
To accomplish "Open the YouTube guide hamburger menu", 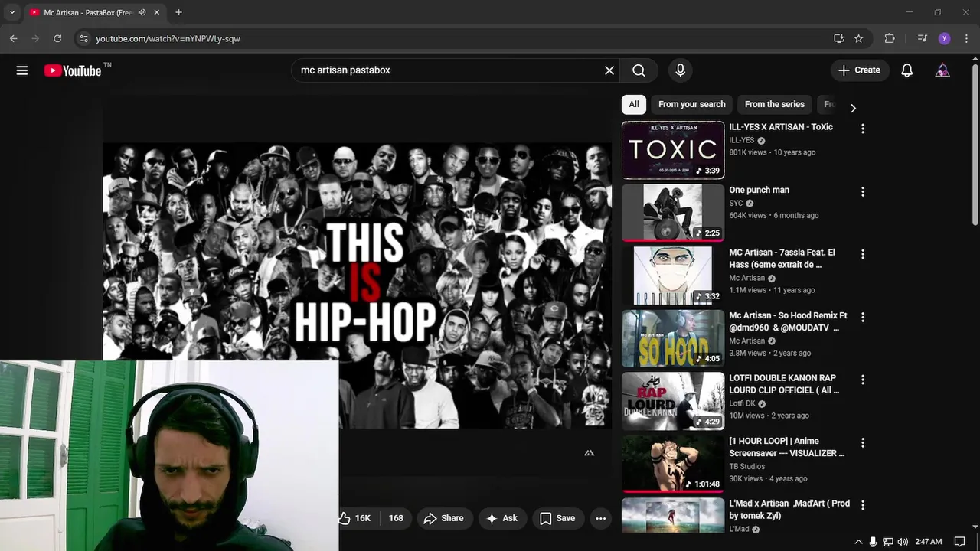I will click(x=22, y=70).
